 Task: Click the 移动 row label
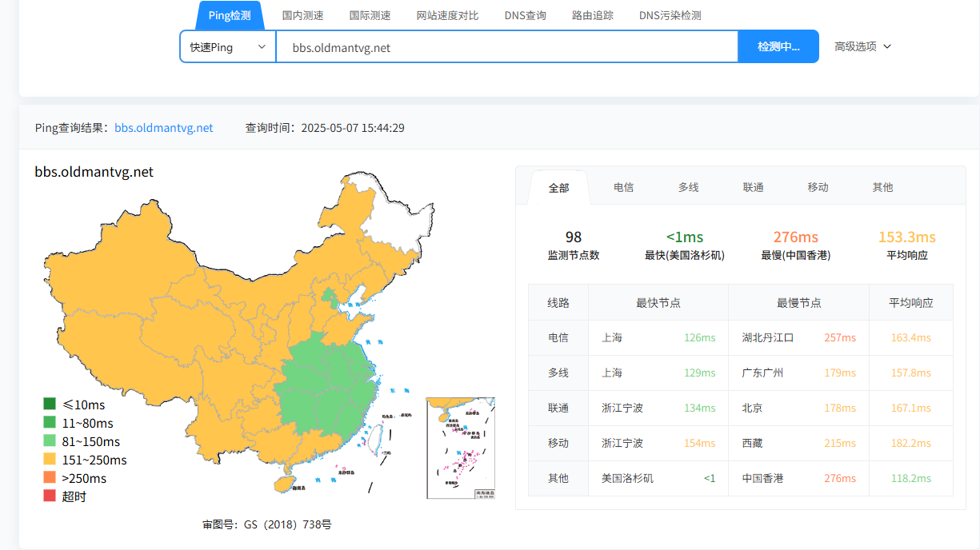pos(558,444)
